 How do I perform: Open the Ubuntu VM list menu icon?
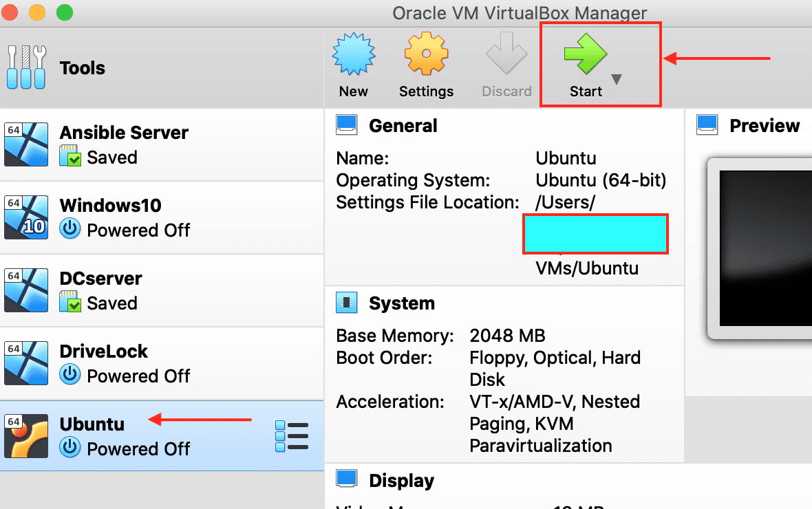(x=292, y=437)
